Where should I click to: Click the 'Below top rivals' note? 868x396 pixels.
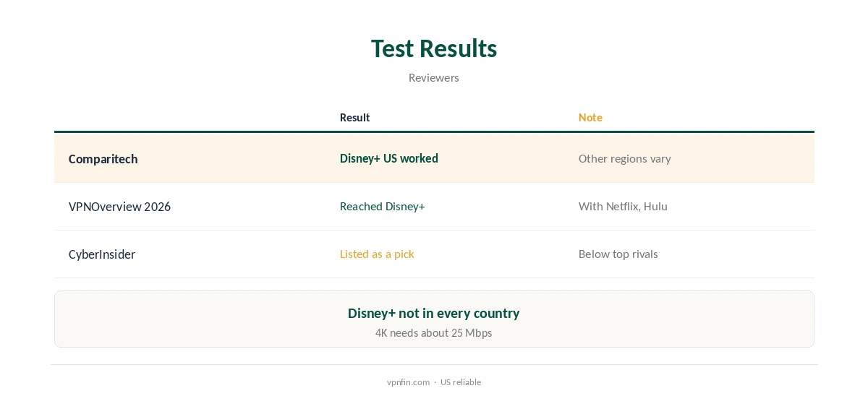coord(618,254)
